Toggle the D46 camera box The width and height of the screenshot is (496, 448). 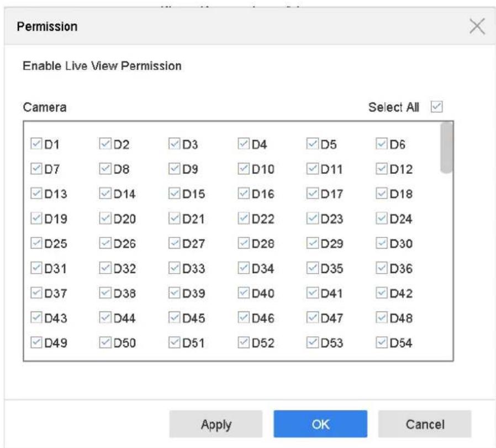point(244,318)
